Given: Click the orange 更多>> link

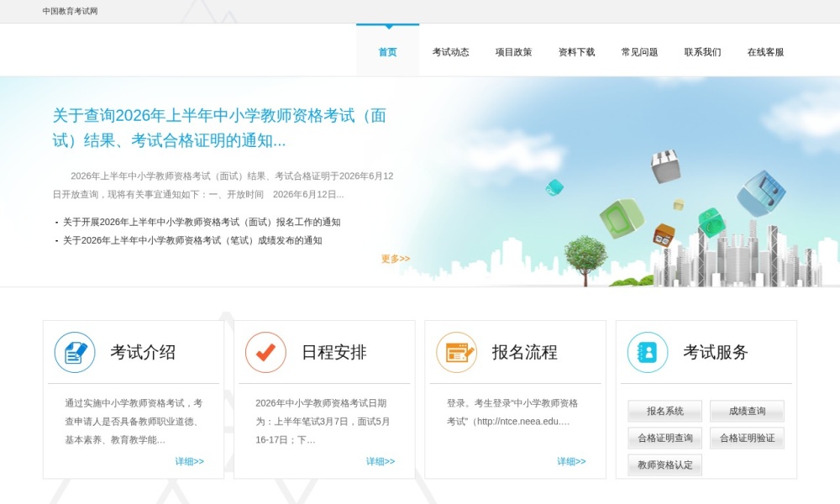Looking at the screenshot, I should (x=396, y=259).
